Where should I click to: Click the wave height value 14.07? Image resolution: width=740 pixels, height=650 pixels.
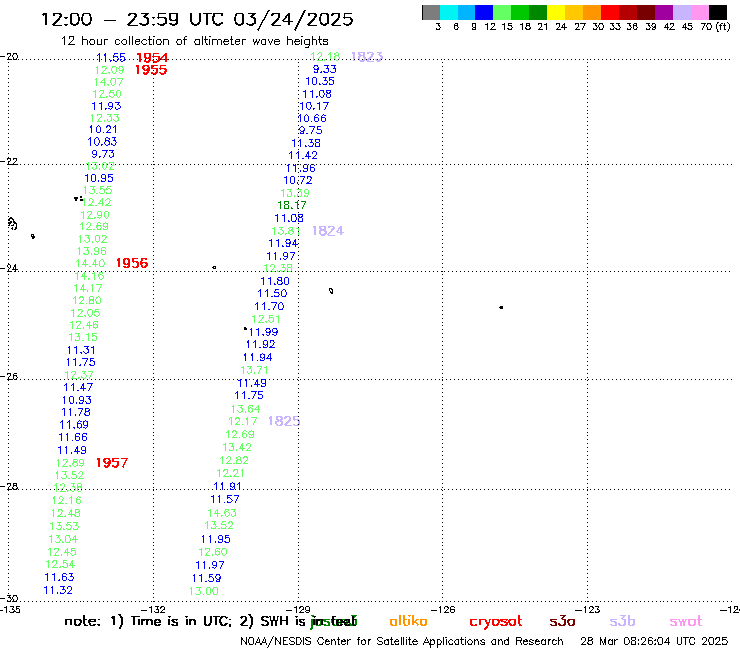pyautogui.click(x=108, y=82)
